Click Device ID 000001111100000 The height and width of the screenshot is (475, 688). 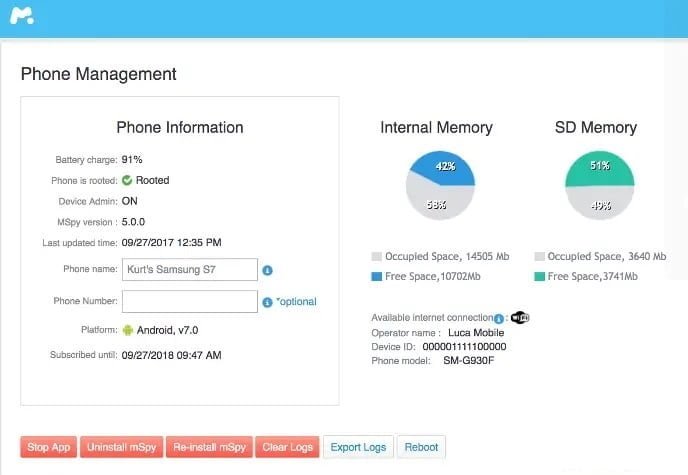464,346
